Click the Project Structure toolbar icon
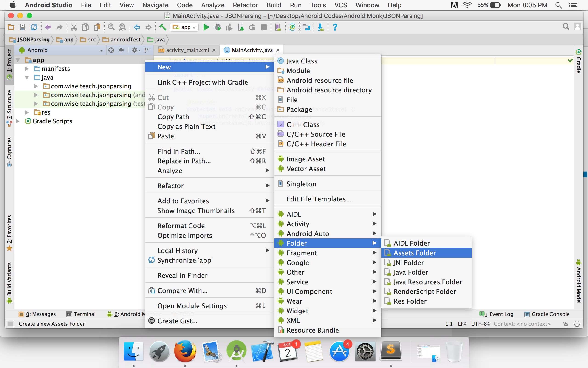Image resolution: width=588 pixels, height=368 pixels. [306, 27]
